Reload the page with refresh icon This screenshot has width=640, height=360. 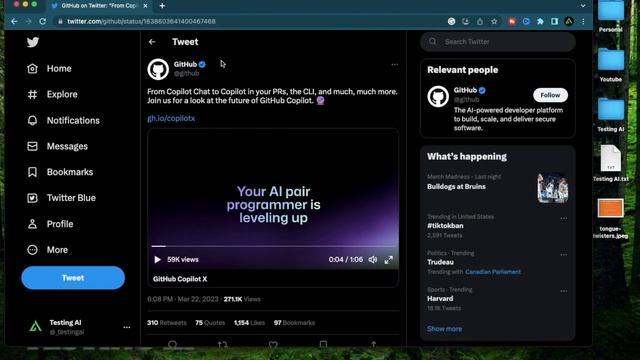click(42, 21)
